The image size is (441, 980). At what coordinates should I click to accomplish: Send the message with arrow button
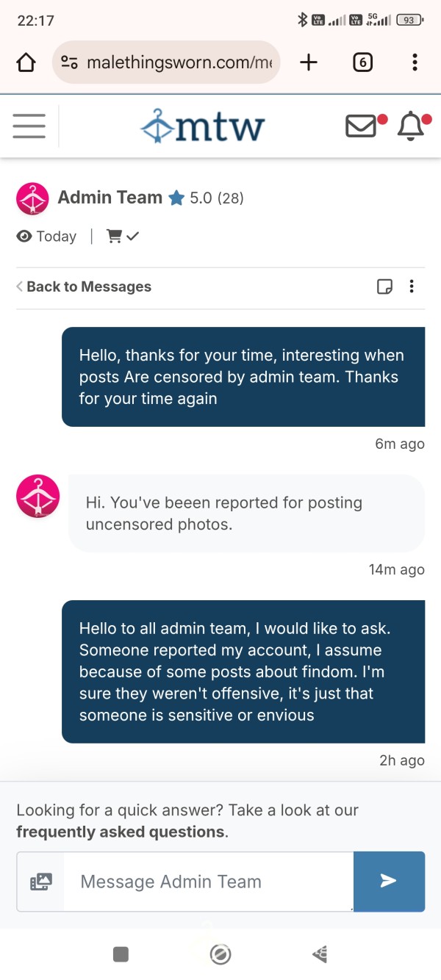coord(389,882)
